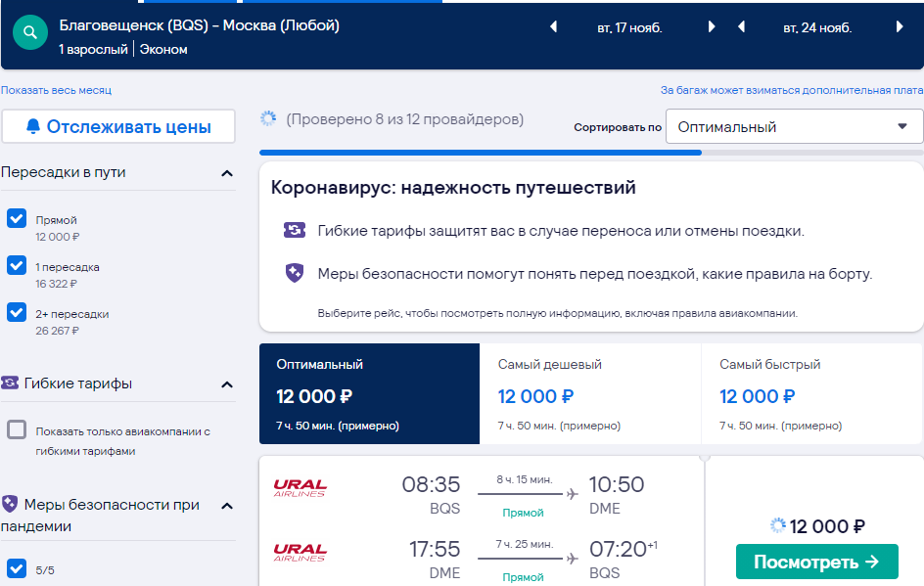Click the loading spinner next to Проверено

click(268, 119)
